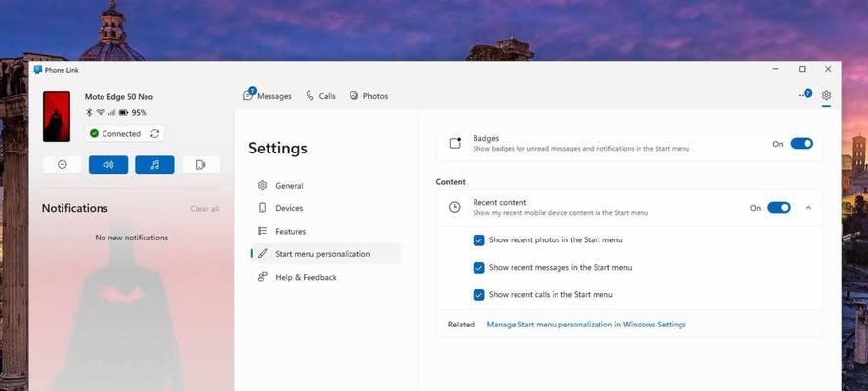Viewport: 868px width, 391px height.
Task: Select General settings
Action: click(325, 186)
